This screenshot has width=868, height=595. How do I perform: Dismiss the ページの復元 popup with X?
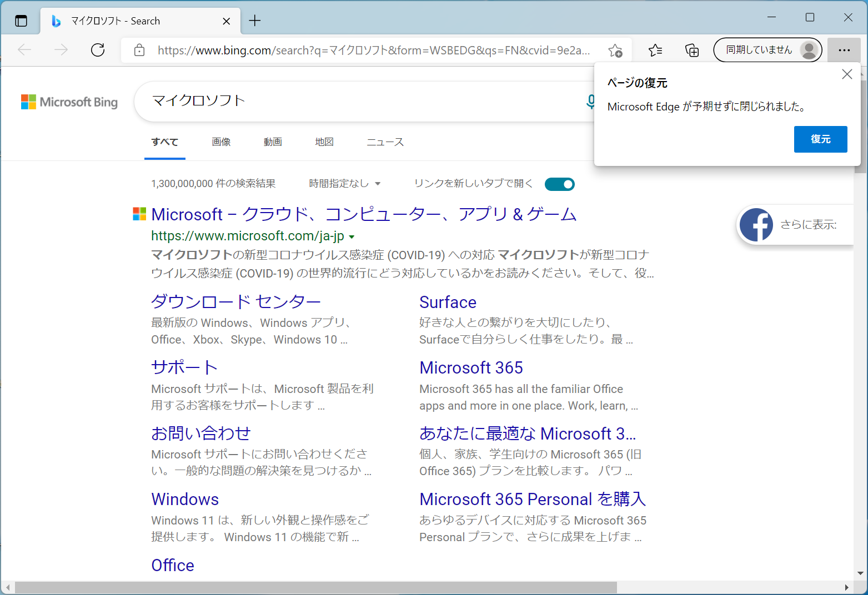(847, 74)
